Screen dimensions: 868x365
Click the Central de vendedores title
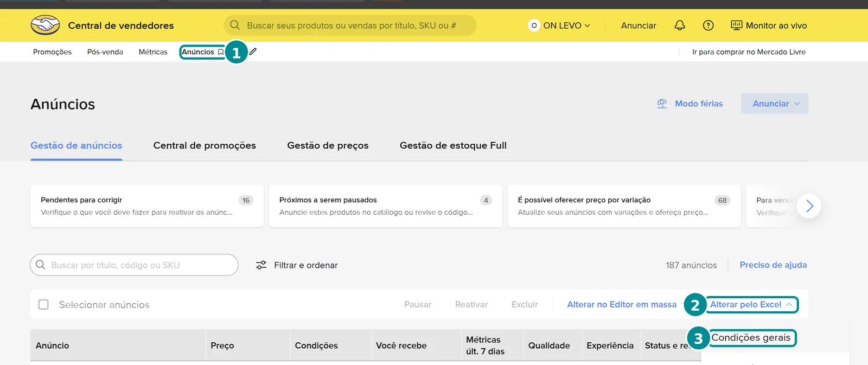[121, 25]
